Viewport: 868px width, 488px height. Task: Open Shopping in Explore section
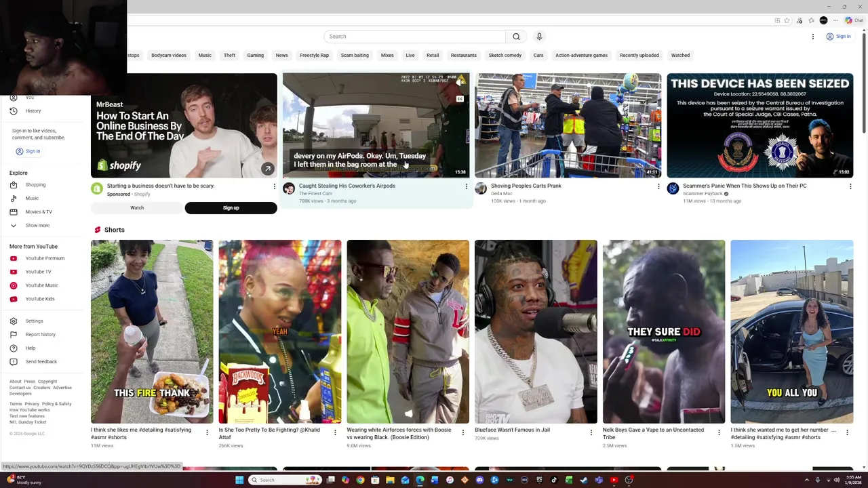pyautogui.click(x=35, y=184)
